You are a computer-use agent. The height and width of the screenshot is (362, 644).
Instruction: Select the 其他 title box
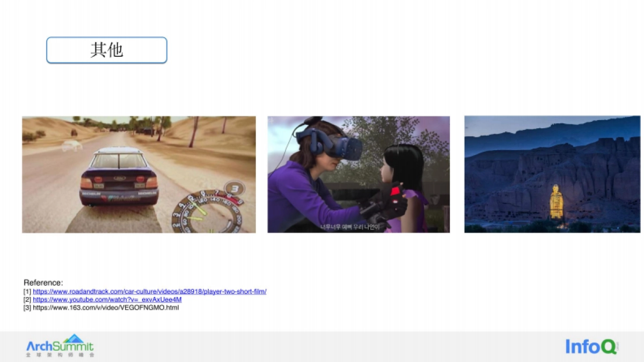click(x=107, y=50)
